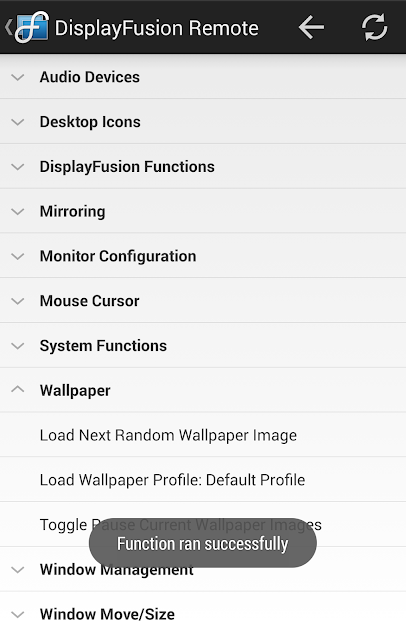The image size is (406, 640).
Task: Expand the Desktop Icons chevron
Action: tap(18, 122)
